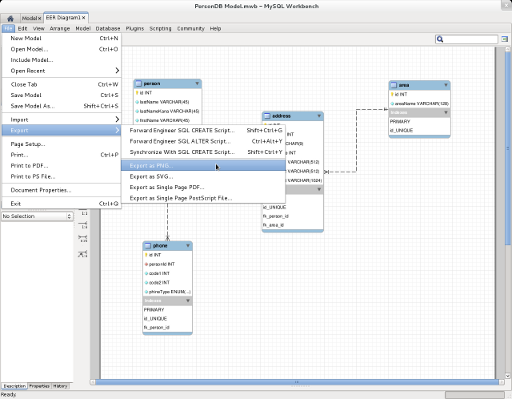Choose Print from File menu
This screenshot has height=399, width=512.
tap(62, 155)
